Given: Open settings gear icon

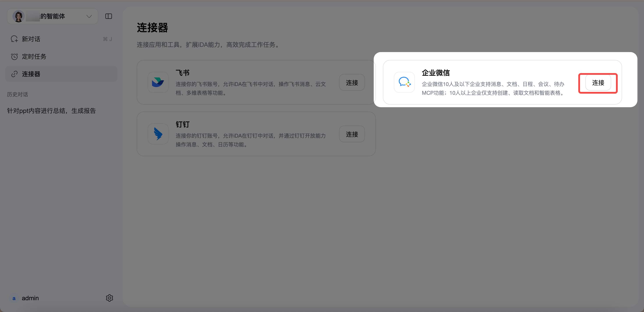Looking at the screenshot, I should (x=109, y=298).
